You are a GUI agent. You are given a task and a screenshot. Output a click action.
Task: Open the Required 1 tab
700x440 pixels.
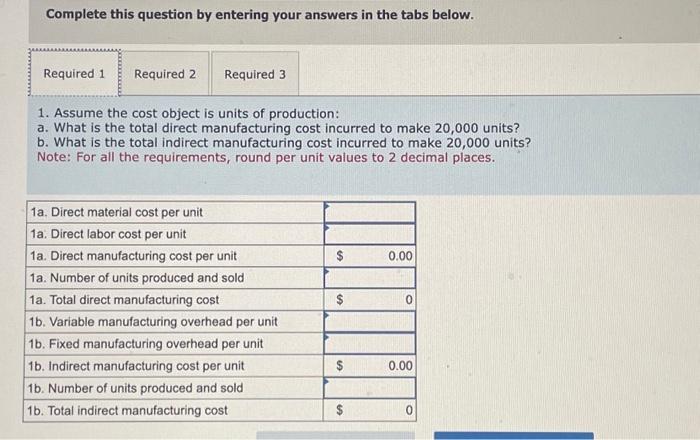coord(75,73)
